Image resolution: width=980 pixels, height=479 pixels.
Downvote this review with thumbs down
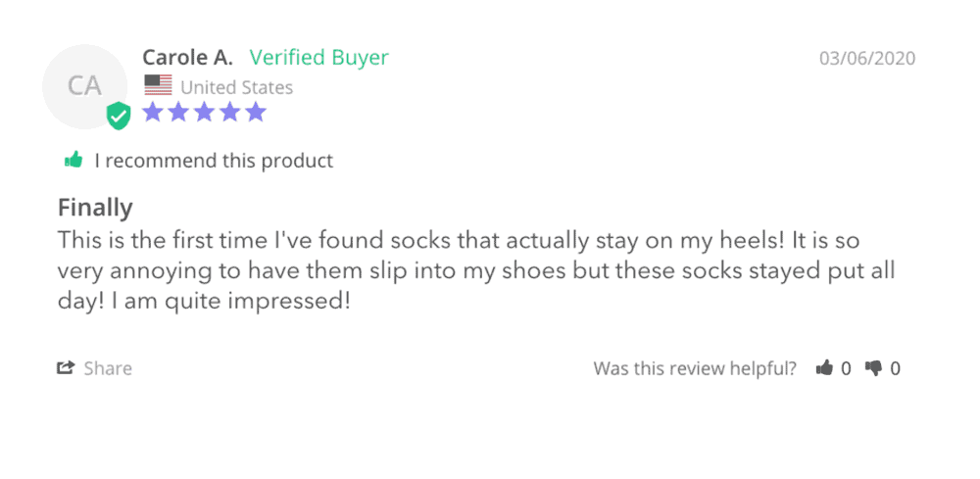873,368
